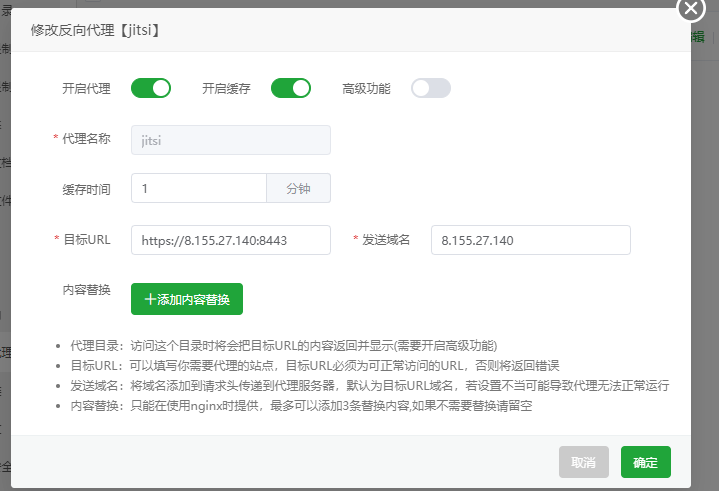719x491 pixels.
Task: Click the 内容替换 label
Action: 86,290
